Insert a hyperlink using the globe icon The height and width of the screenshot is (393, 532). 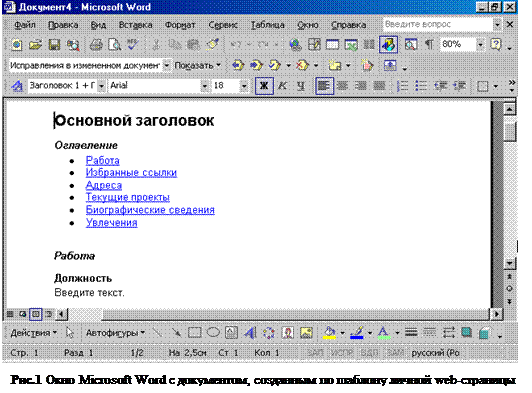(x=295, y=45)
